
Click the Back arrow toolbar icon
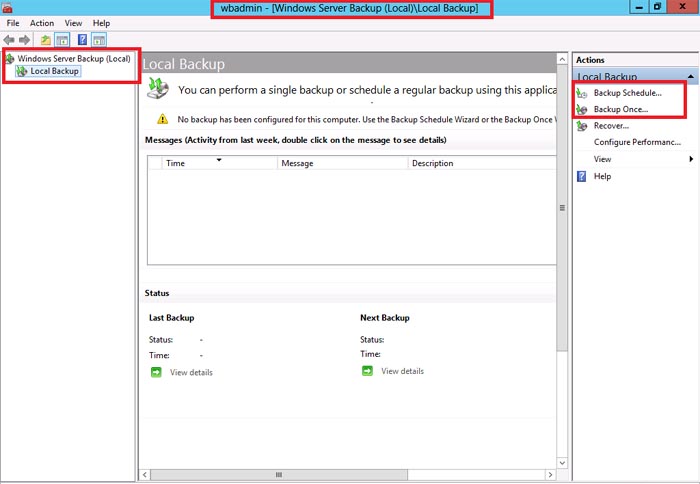click(x=8, y=40)
